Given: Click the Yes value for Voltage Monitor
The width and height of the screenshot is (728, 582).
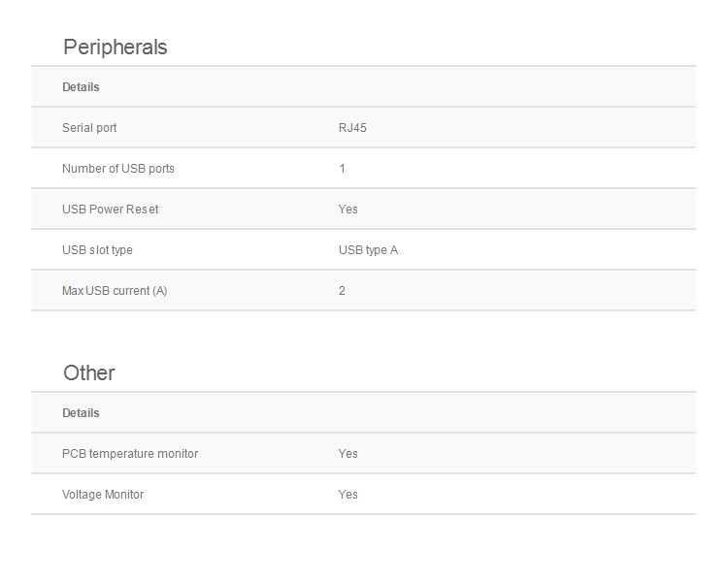Looking at the screenshot, I should click(x=347, y=495).
